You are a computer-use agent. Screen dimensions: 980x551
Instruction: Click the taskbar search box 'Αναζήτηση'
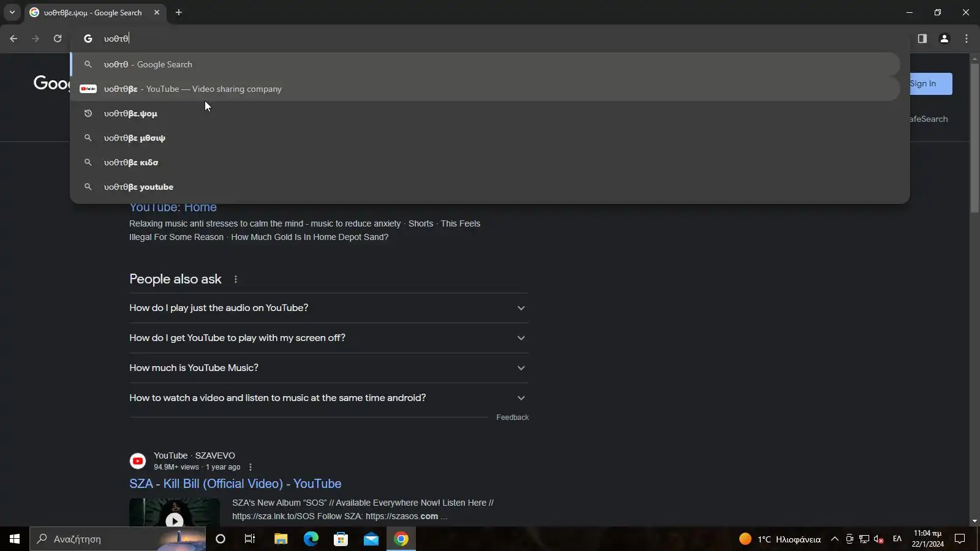tap(118, 539)
